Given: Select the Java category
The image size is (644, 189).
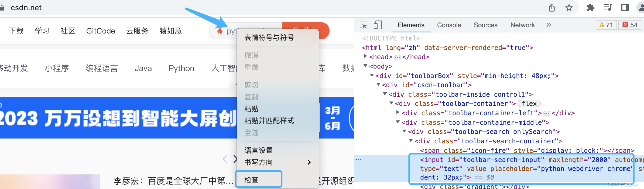Looking at the screenshot, I should (x=143, y=68).
